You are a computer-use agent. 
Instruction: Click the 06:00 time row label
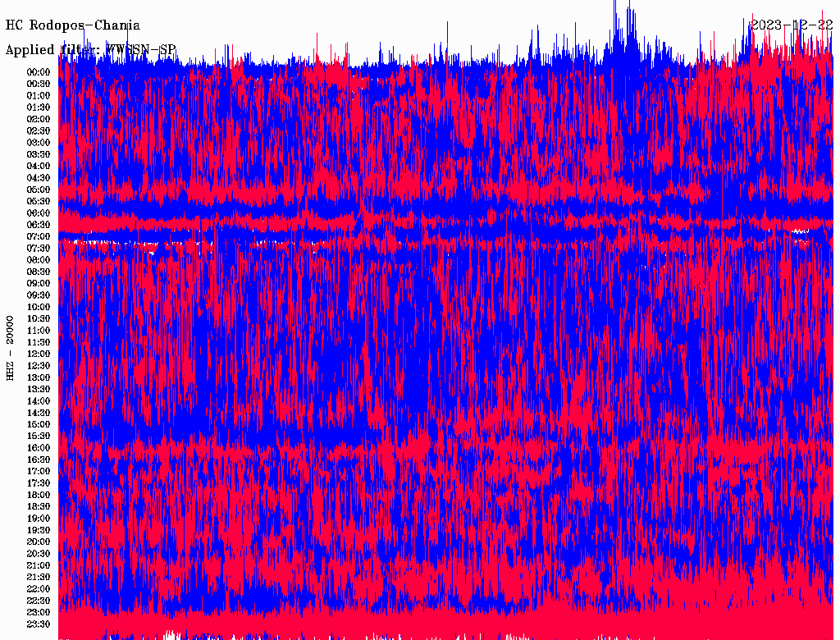tap(39, 213)
